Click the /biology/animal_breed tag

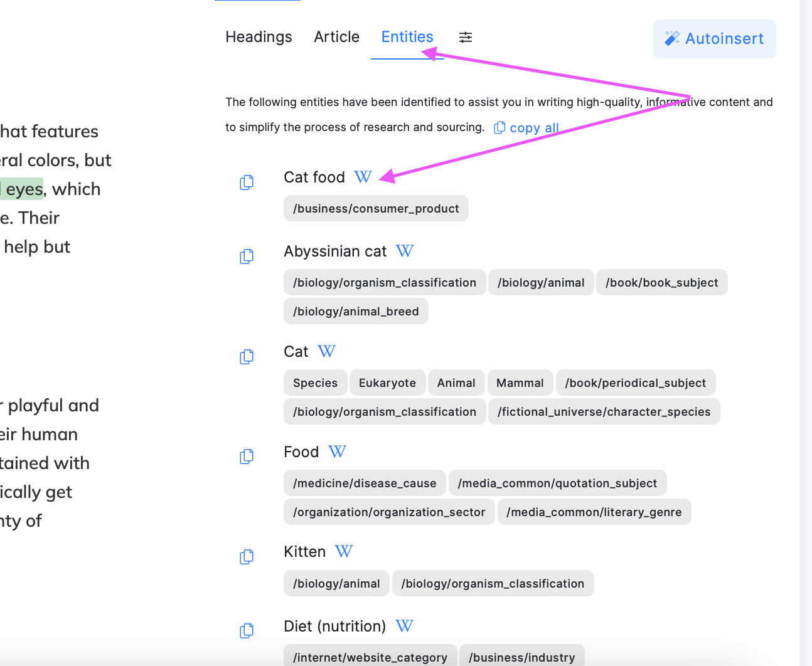[356, 312]
